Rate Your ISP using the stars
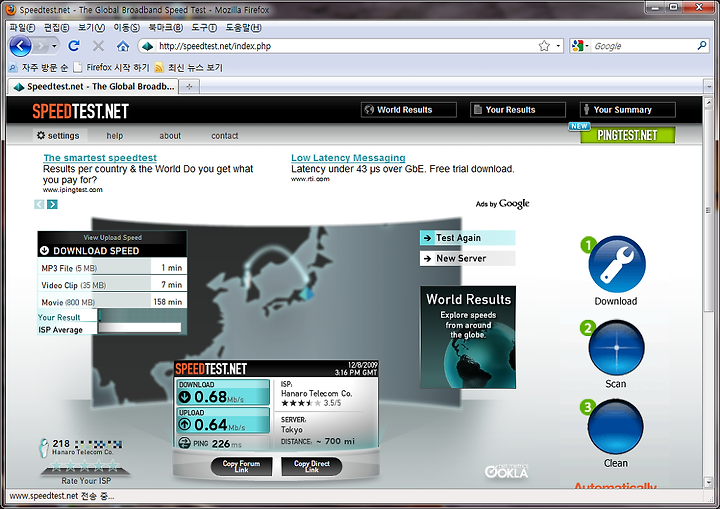The image size is (720, 509). click(x=85, y=467)
